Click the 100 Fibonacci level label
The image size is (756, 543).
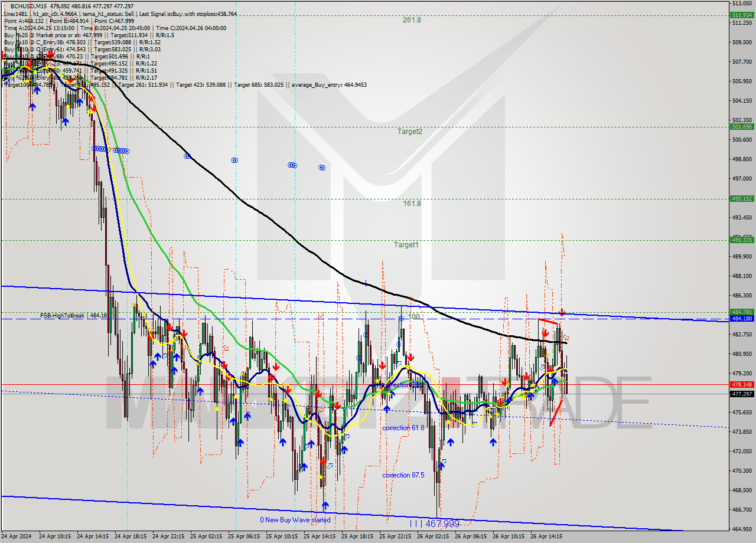point(414,317)
